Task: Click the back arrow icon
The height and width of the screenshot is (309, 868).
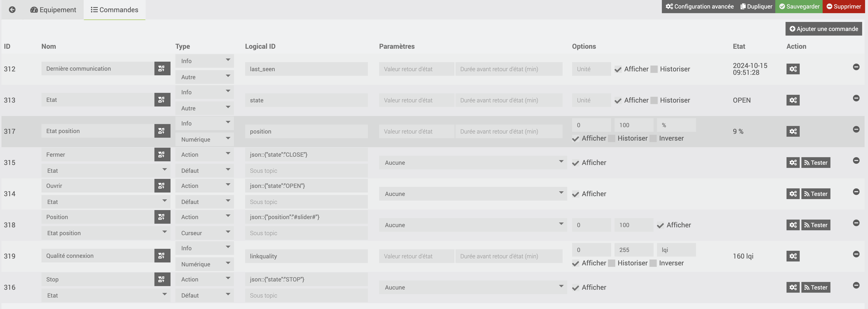Action: click(12, 10)
